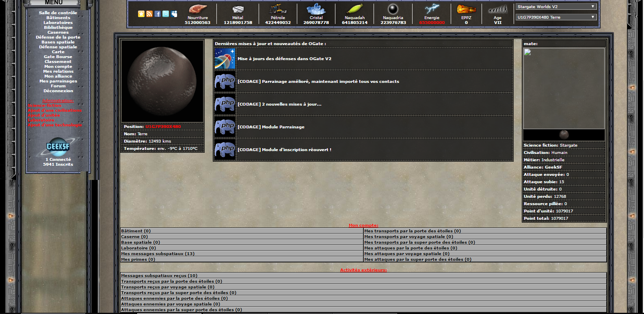Click Alliance: GeekSF in profile panel
This screenshot has height=314, width=644.
click(564, 167)
